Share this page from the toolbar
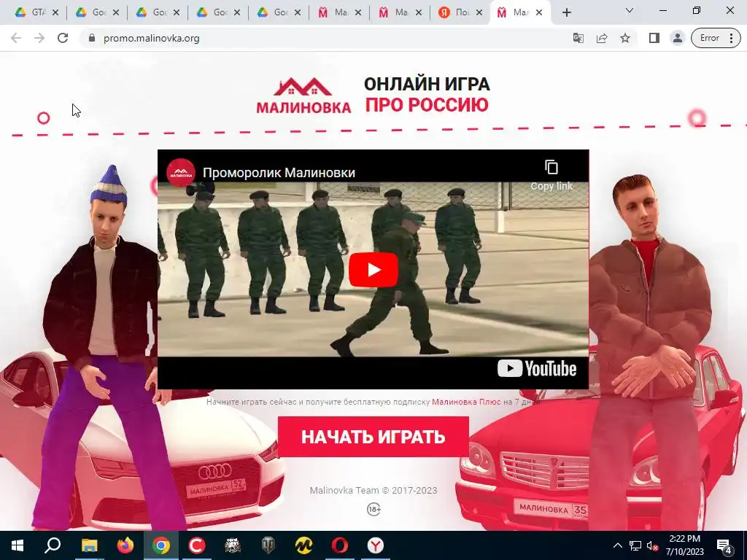The height and width of the screenshot is (560, 747). tap(602, 38)
